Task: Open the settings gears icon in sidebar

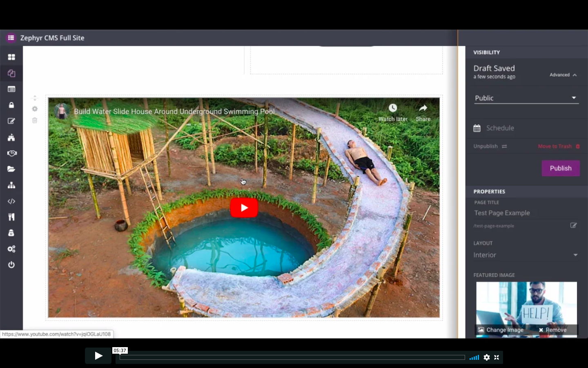Action: pos(11,249)
